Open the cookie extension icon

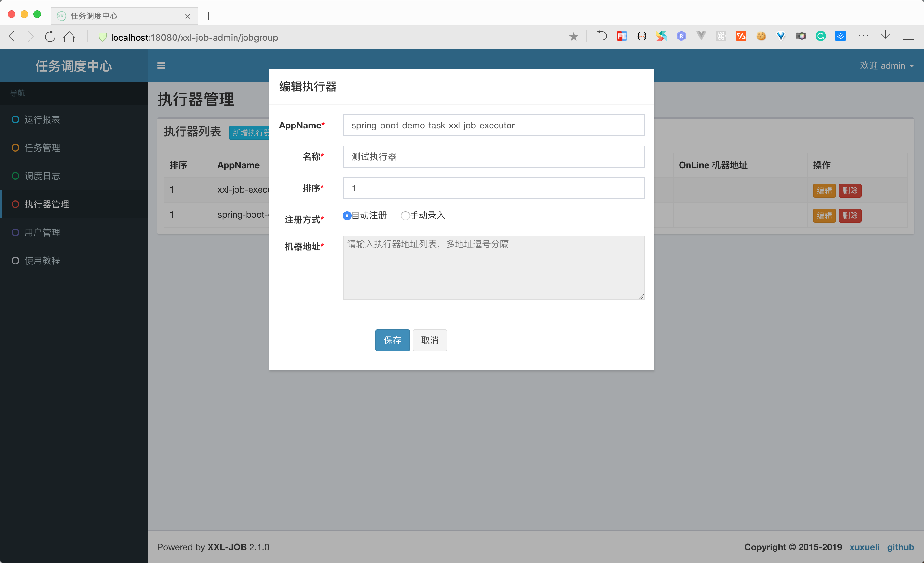pyautogui.click(x=761, y=36)
